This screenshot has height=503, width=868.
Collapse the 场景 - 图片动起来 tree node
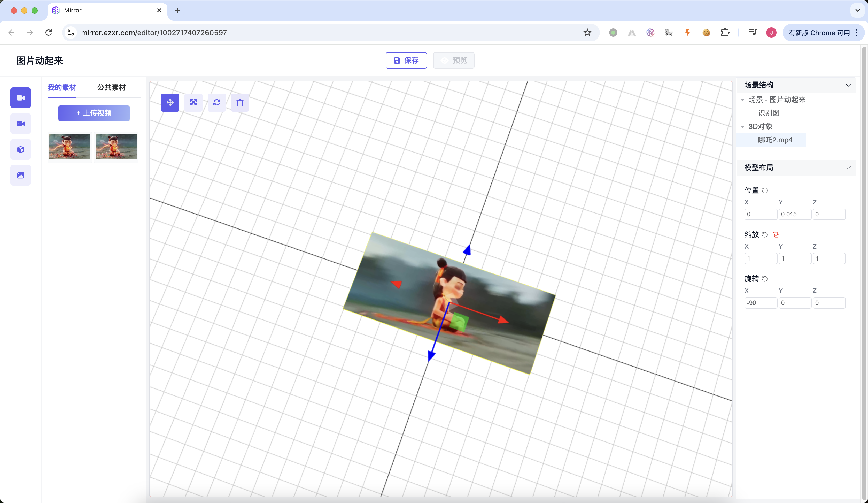point(743,100)
